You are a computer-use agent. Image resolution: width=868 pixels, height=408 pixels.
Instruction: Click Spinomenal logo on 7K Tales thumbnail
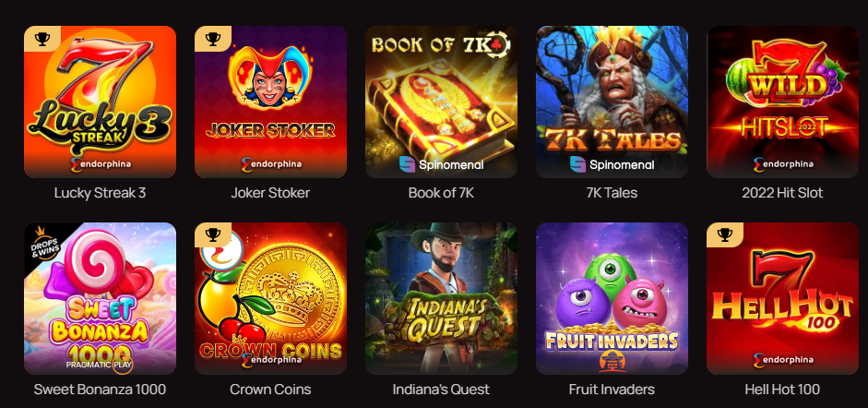click(x=612, y=164)
